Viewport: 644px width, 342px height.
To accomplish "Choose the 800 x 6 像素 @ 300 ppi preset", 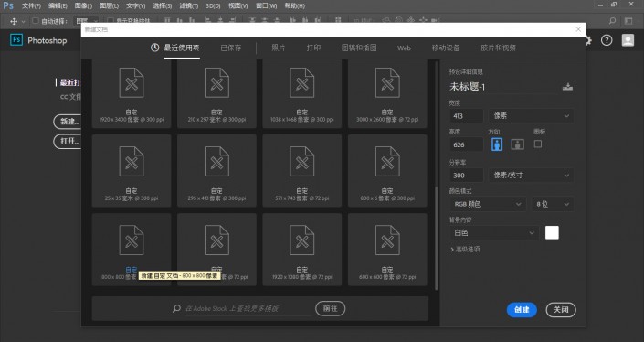I will click(387, 171).
